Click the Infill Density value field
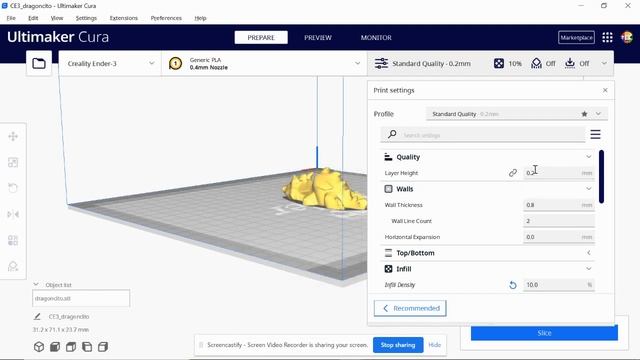 [559, 285]
